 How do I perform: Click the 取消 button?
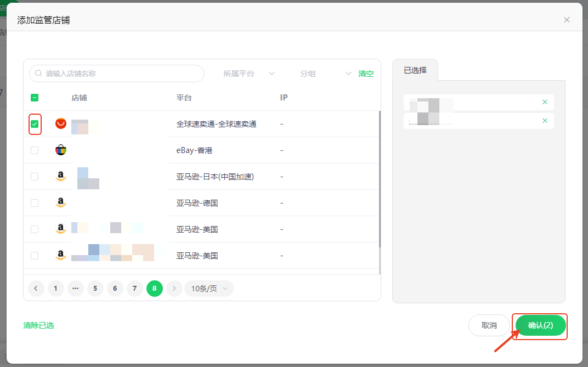tap(489, 325)
